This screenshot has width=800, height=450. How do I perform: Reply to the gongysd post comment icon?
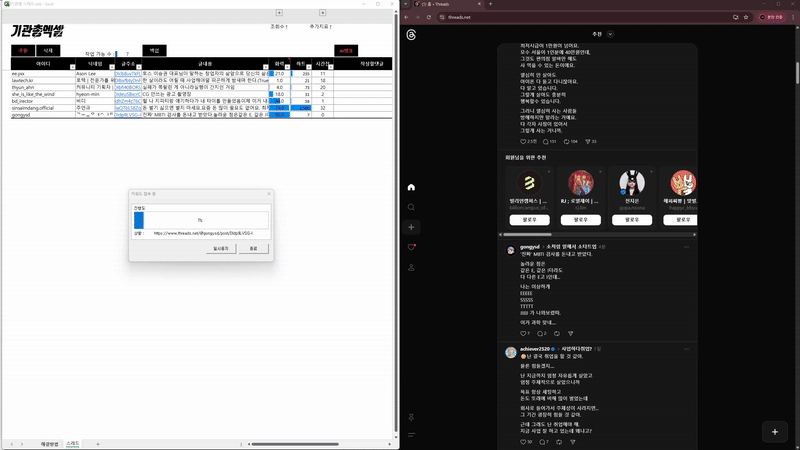540,334
